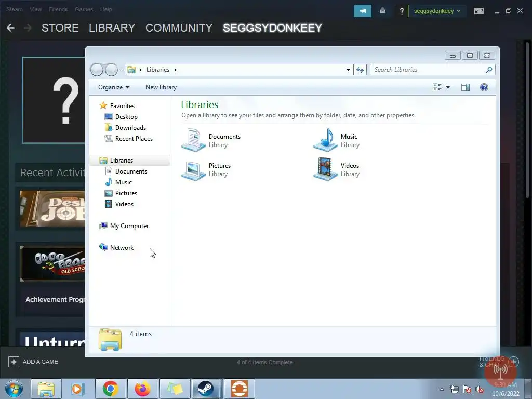
Task: Open the Organize dropdown menu
Action: click(x=114, y=87)
